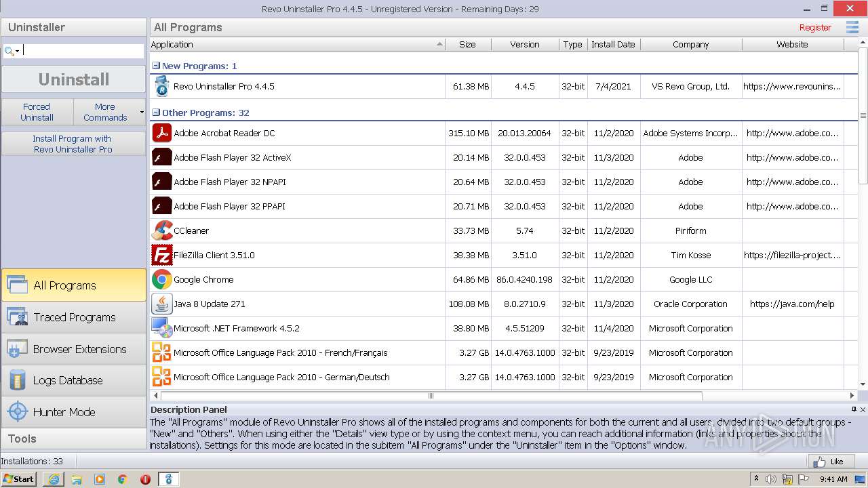868x488 pixels.
Task: Sort by the Install Date column header
Action: tap(614, 44)
